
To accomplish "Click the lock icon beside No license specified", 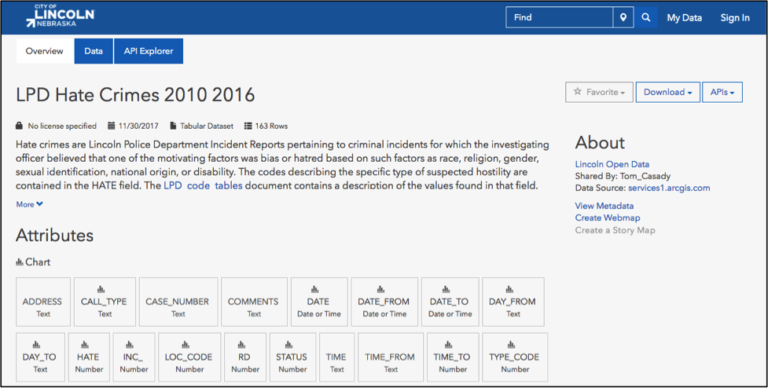I will (19, 126).
